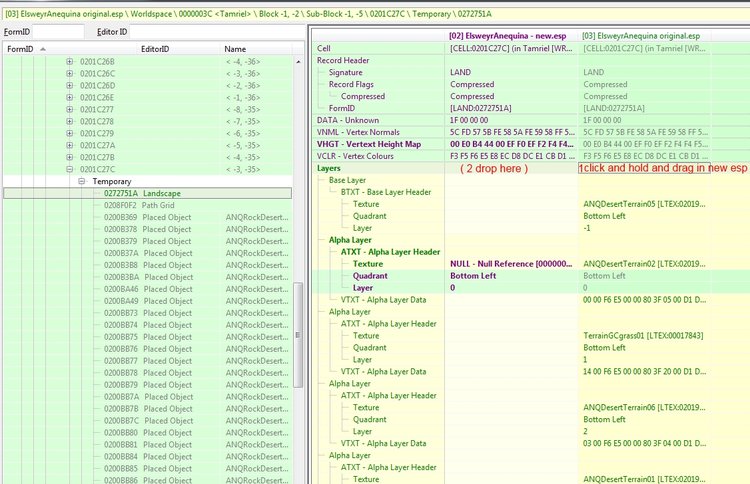Expand tree node 0201C27B
Screen dimensions: 750x484
(x=69, y=157)
